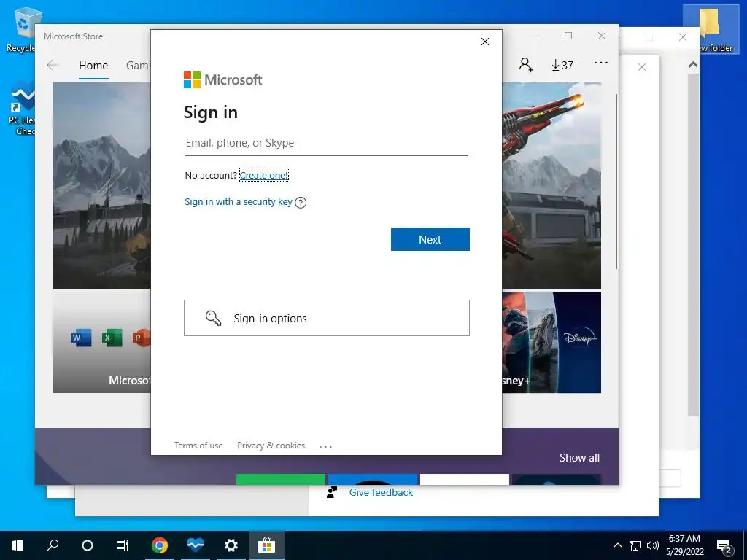Click the Next button
Viewport: 747px width, 560px height.
click(x=430, y=239)
